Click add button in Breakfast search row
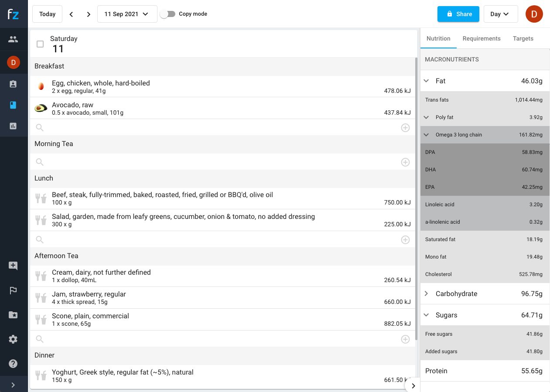Viewport: 550px width, 392px height. point(405,128)
